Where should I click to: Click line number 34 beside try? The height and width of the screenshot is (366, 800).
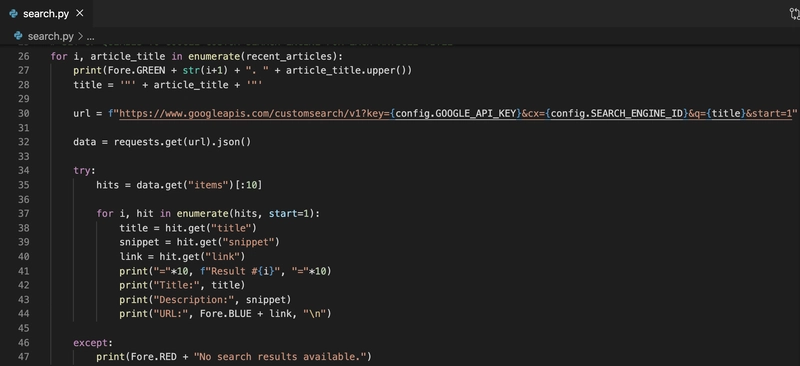[x=23, y=170]
